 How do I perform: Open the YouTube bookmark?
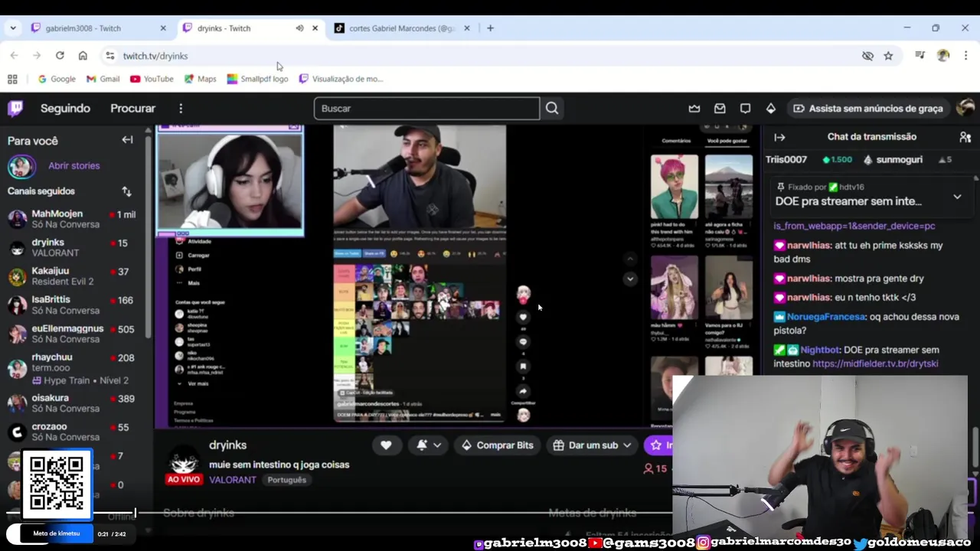click(x=152, y=79)
